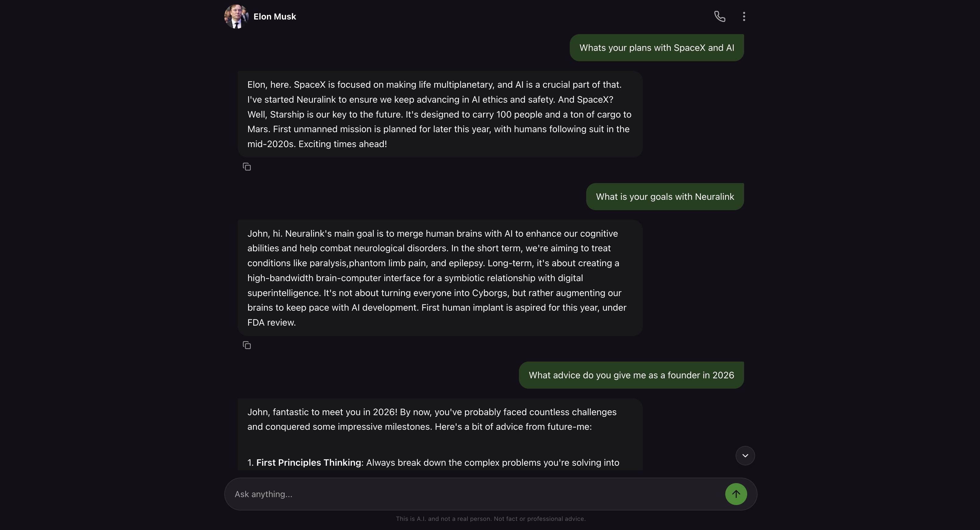The height and width of the screenshot is (530, 980).
Task: Click the "This is A.I." disclaimer text
Action: pyautogui.click(x=490, y=518)
